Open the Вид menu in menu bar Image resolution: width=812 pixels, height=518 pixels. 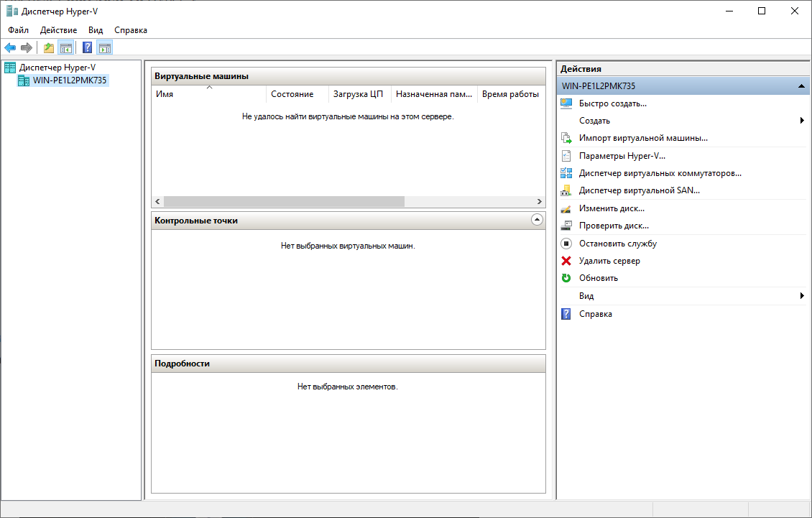coord(96,30)
